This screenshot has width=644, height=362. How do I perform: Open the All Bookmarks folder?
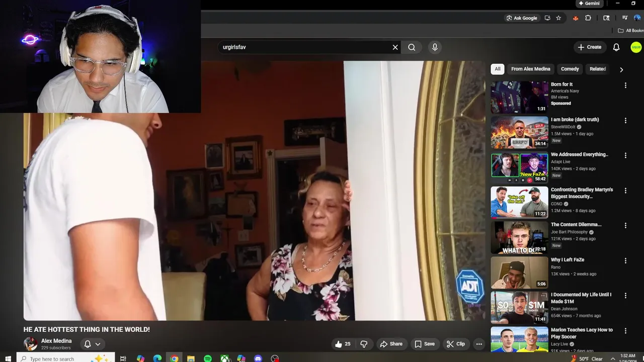pos(631,31)
